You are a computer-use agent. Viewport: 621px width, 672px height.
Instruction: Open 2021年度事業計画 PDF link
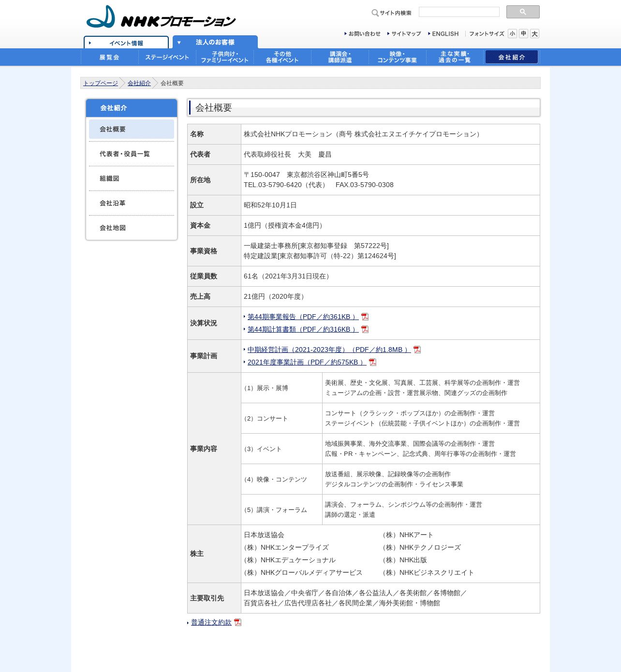307,362
